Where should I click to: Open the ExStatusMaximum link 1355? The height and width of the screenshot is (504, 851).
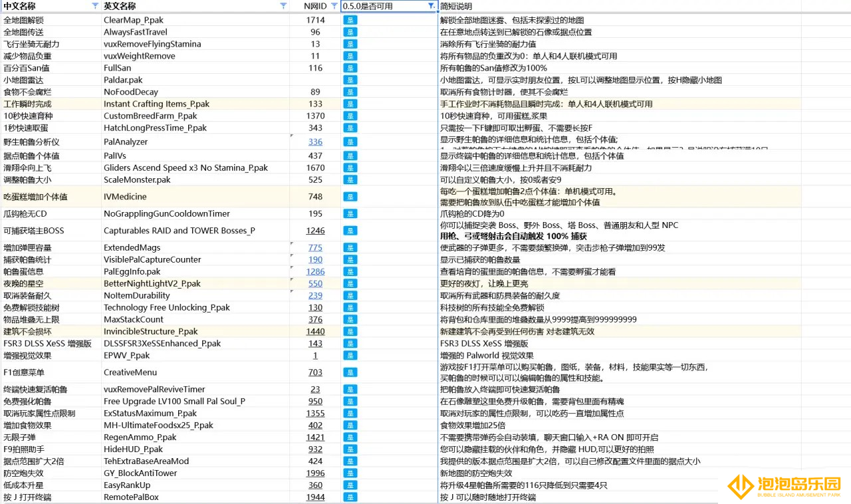[x=315, y=413]
